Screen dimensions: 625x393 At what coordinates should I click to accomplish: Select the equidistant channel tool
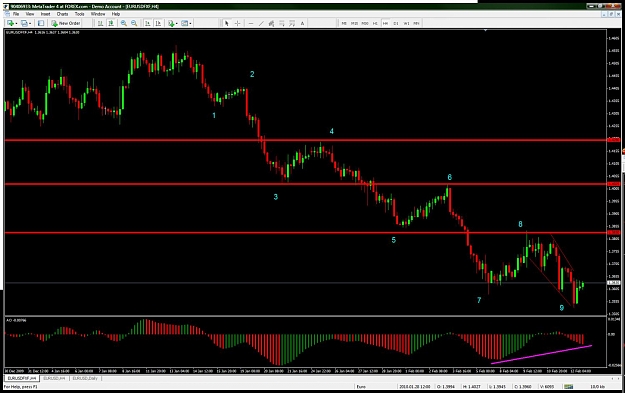[x=271, y=24]
